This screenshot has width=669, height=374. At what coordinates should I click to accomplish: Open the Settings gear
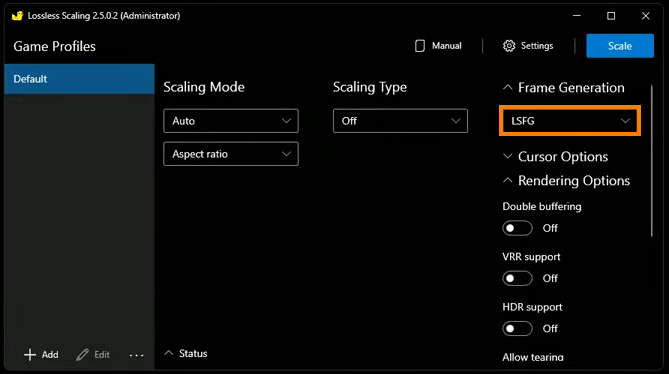coord(528,46)
